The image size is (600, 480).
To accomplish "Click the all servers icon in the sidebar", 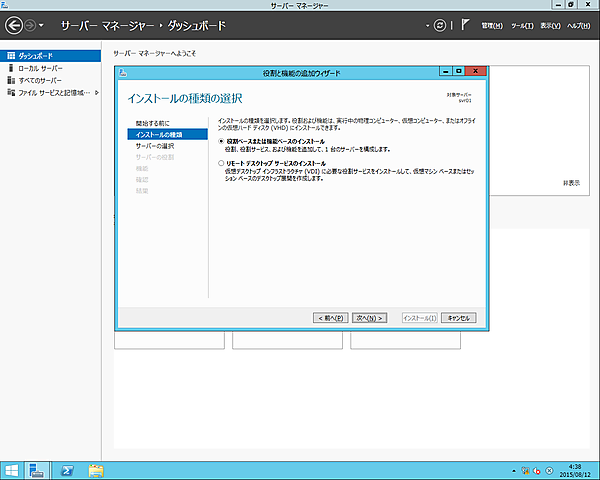I will [11, 80].
